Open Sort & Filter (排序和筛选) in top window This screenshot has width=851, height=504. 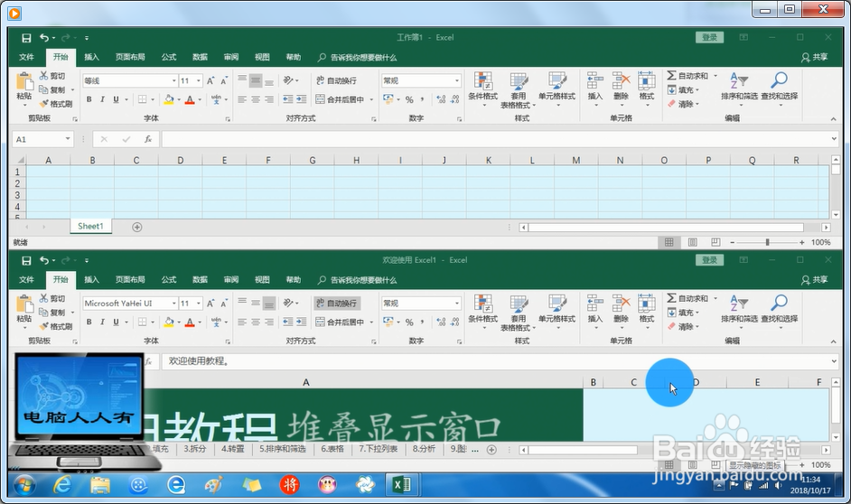739,89
